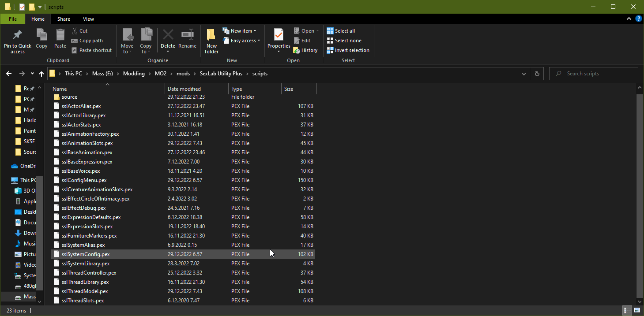The height and width of the screenshot is (316, 644).
Task: Open the Copy to menu
Action: pos(146,41)
